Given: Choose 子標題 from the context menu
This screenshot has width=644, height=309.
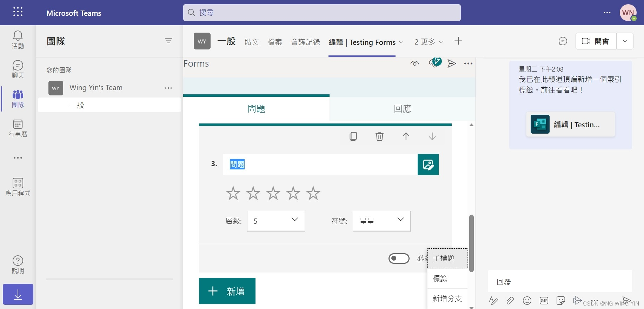Looking at the screenshot, I should click(x=447, y=258).
